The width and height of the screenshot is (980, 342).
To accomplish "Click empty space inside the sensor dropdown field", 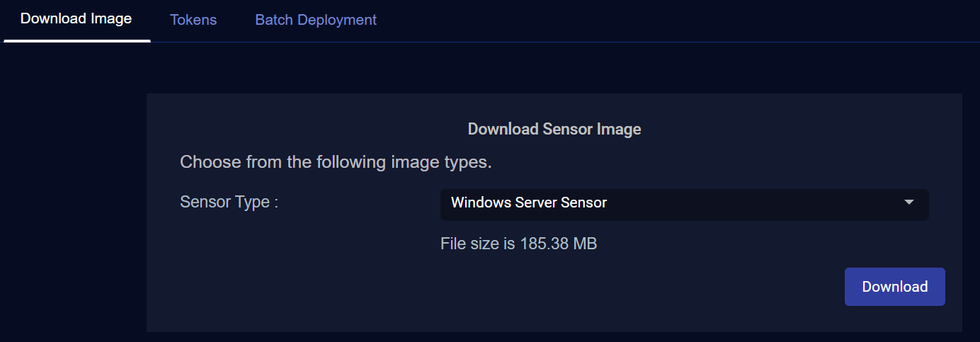I will [x=751, y=204].
